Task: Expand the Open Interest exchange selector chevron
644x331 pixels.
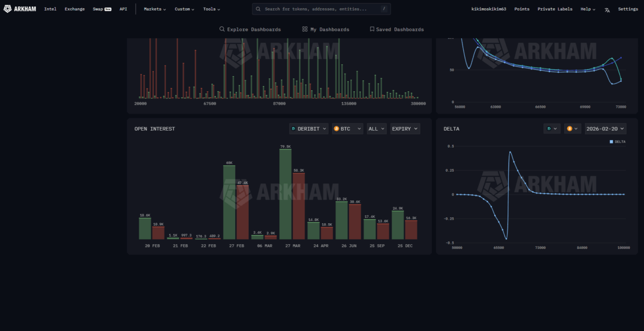Action: [x=324, y=129]
